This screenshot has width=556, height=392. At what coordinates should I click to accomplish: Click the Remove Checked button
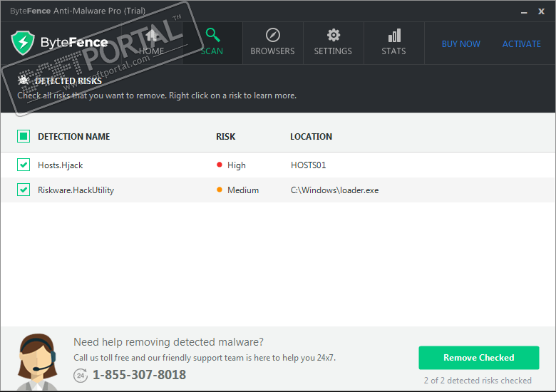tap(479, 358)
